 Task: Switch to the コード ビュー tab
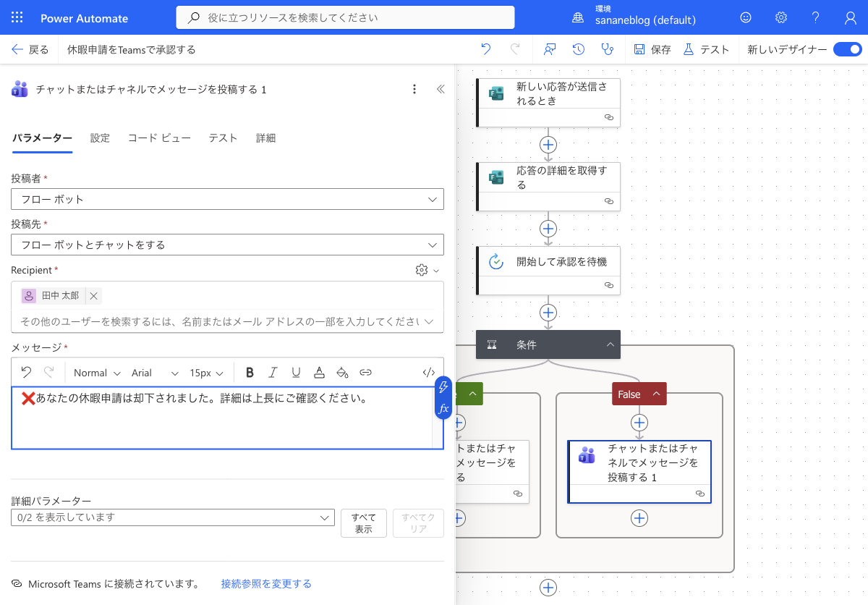pos(159,138)
